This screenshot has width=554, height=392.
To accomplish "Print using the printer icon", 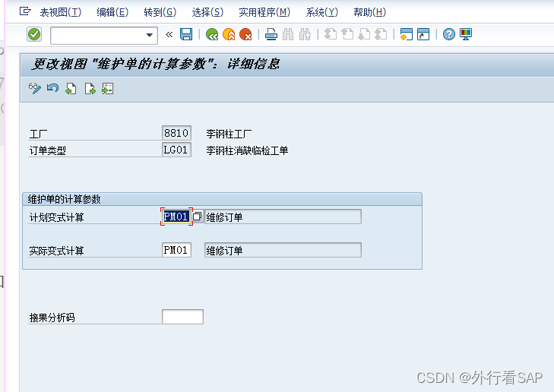I will coord(271,35).
